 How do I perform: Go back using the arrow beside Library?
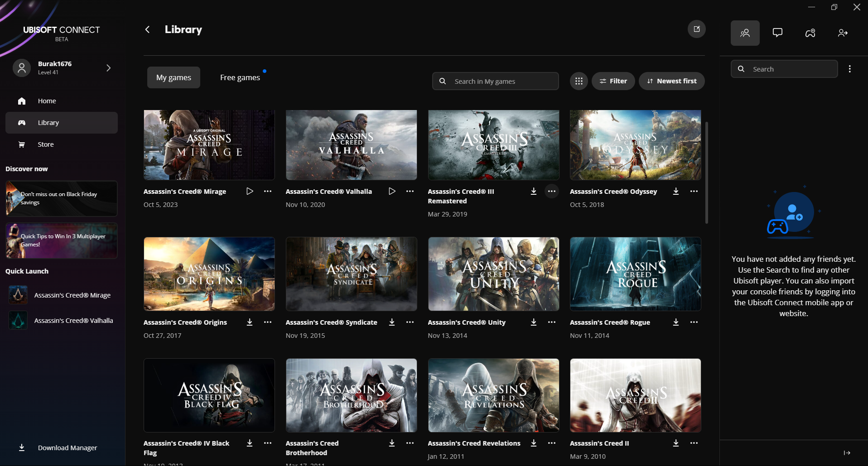click(x=147, y=29)
